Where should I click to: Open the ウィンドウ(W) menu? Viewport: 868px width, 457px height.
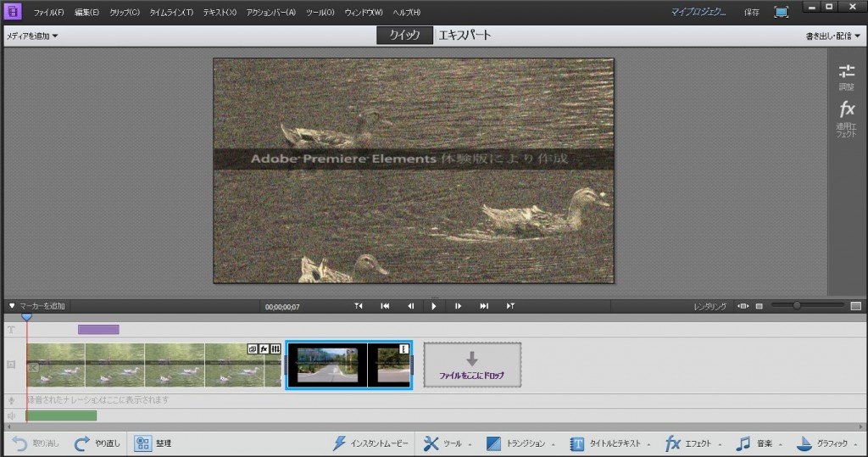click(x=364, y=12)
